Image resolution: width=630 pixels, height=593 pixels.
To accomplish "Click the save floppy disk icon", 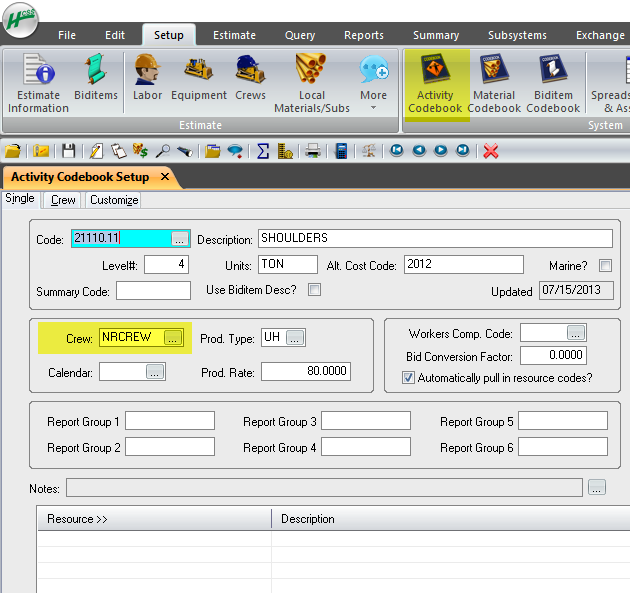I will tap(68, 150).
